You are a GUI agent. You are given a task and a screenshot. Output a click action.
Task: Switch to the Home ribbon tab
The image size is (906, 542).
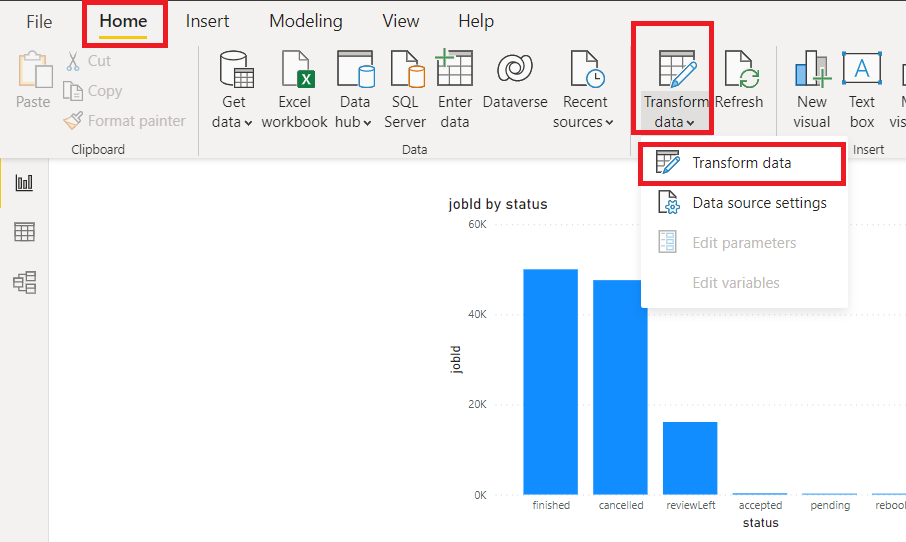click(123, 21)
